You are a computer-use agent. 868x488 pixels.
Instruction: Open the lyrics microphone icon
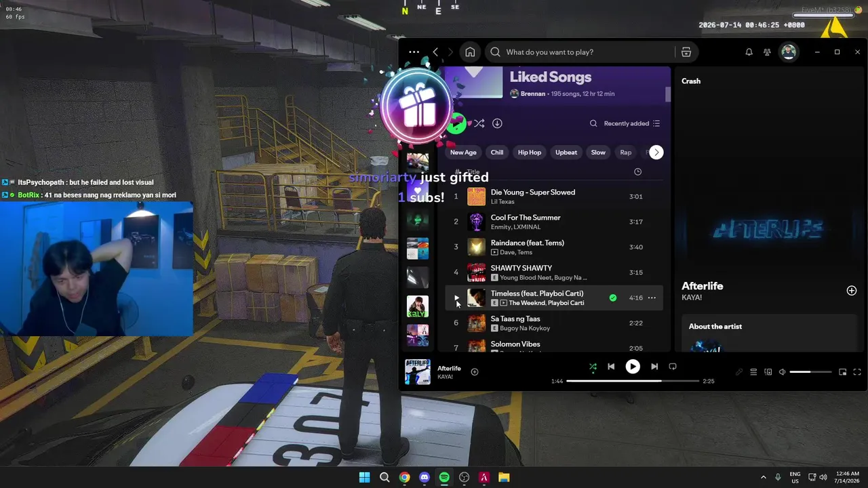(739, 372)
